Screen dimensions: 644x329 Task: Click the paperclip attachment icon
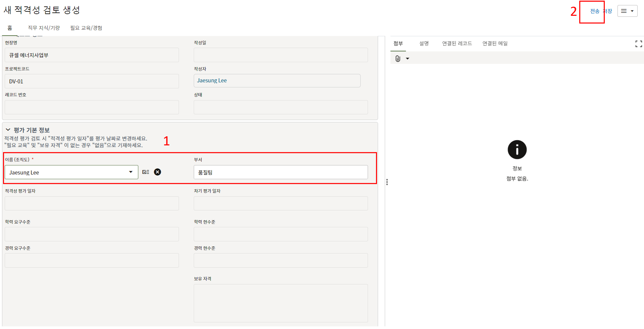(x=397, y=59)
